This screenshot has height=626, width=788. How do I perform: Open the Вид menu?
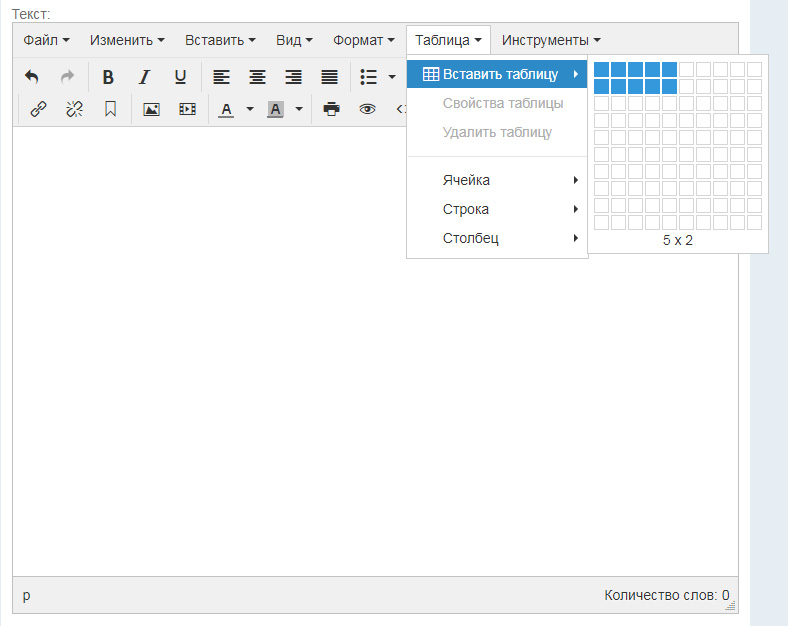pos(294,40)
